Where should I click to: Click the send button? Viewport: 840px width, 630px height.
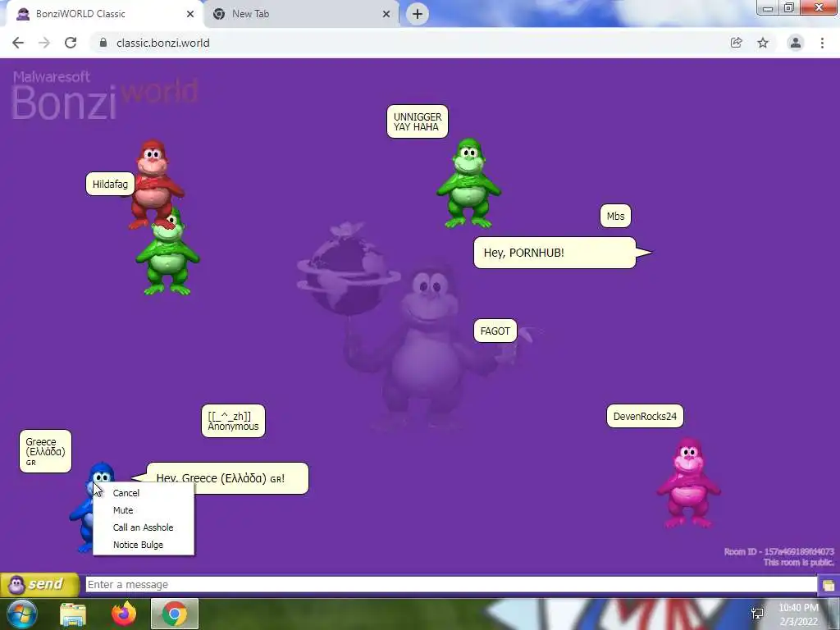pyautogui.click(x=39, y=584)
